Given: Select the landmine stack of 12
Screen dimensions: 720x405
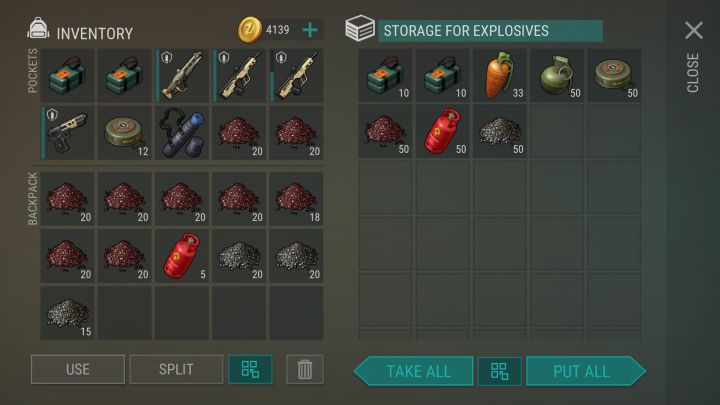Looking at the screenshot, I should click(x=124, y=133).
